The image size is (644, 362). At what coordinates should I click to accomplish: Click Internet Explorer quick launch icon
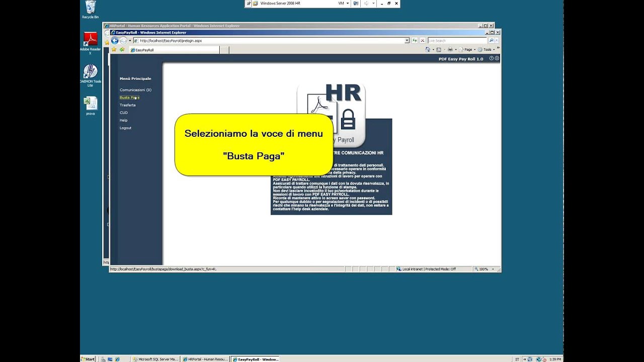click(x=117, y=359)
